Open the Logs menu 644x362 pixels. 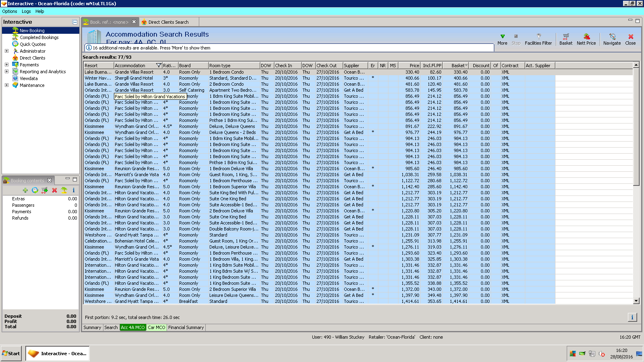[26, 11]
